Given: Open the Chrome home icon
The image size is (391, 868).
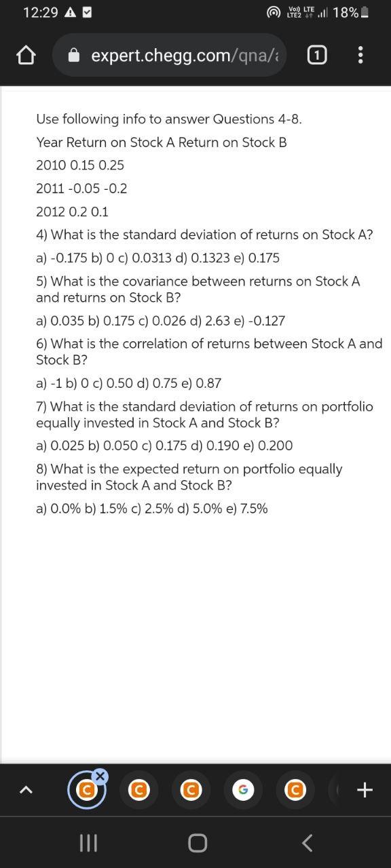Looking at the screenshot, I should point(26,55).
